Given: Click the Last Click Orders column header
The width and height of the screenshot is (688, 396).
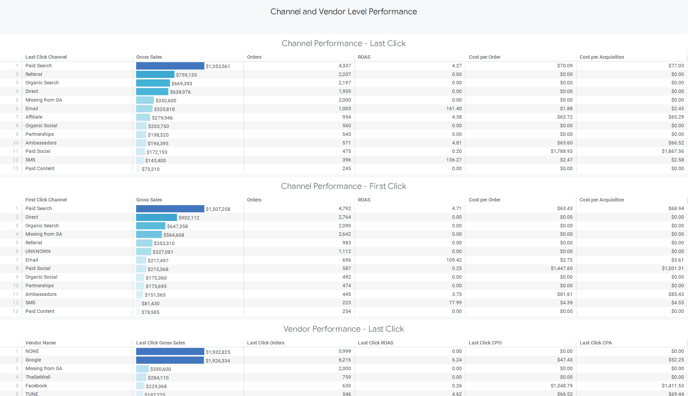Looking at the screenshot, I should coord(265,343).
